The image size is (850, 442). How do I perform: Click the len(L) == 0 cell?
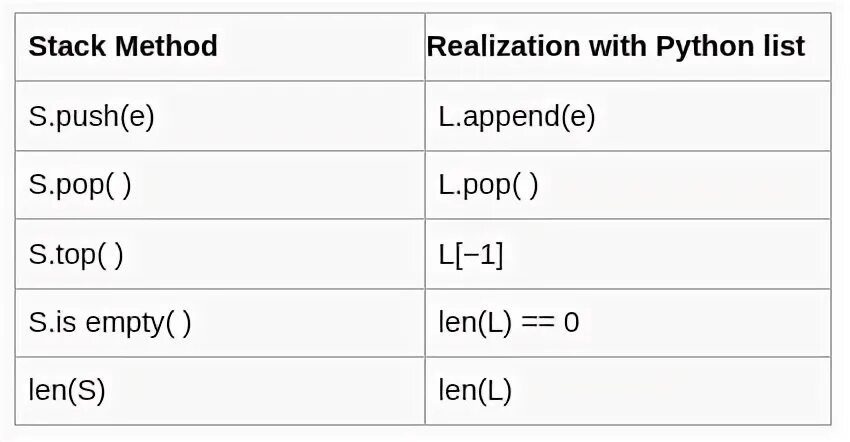[628, 323]
